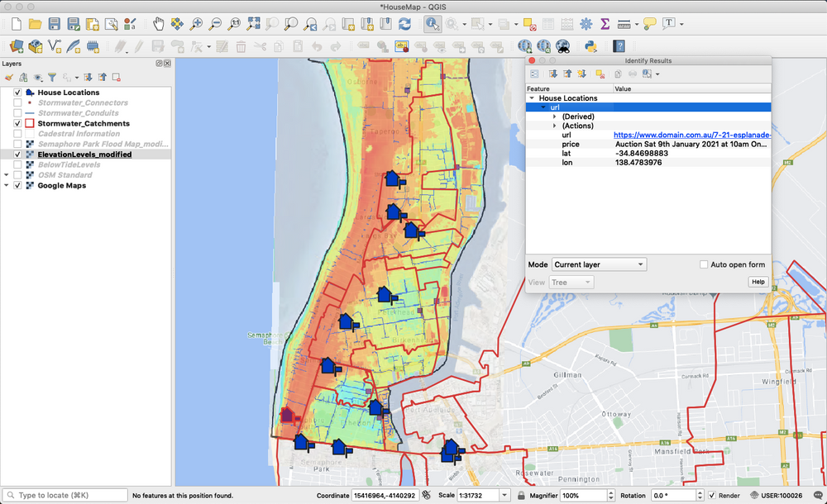827x504 pixels.
Task: Select the Measure Line tool
Action: tap(623, 24)
